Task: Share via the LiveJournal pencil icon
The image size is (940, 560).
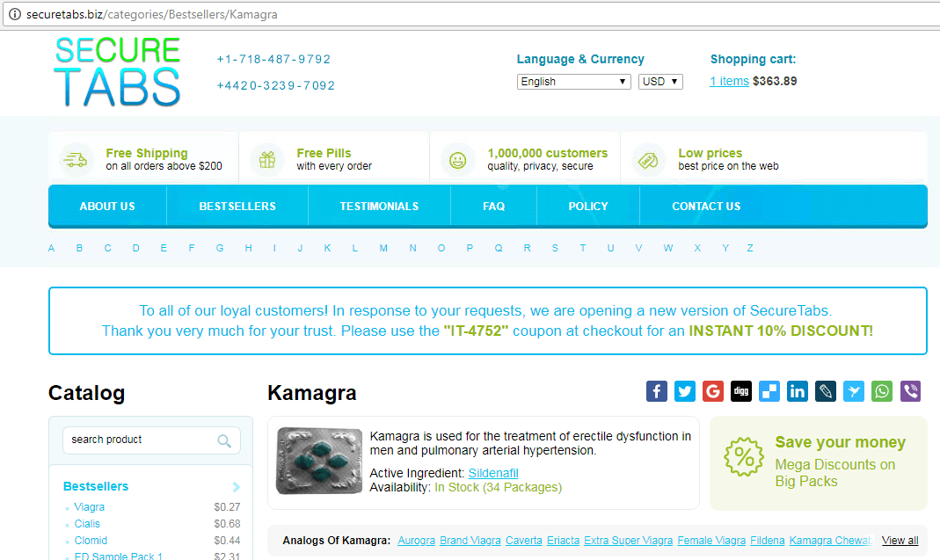Action: (x=826, y=391)
